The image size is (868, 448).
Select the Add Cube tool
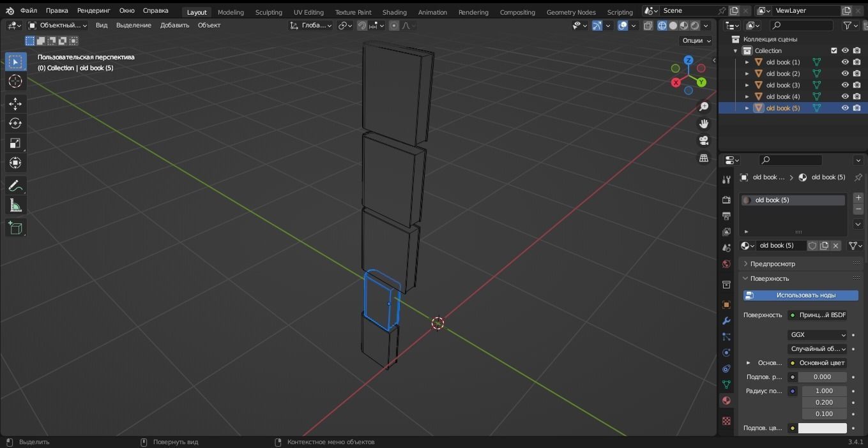[15, 228]
